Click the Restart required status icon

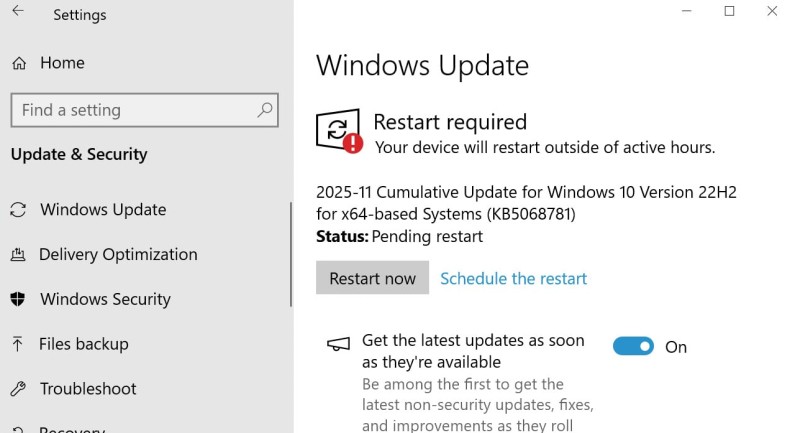point(339,131)
